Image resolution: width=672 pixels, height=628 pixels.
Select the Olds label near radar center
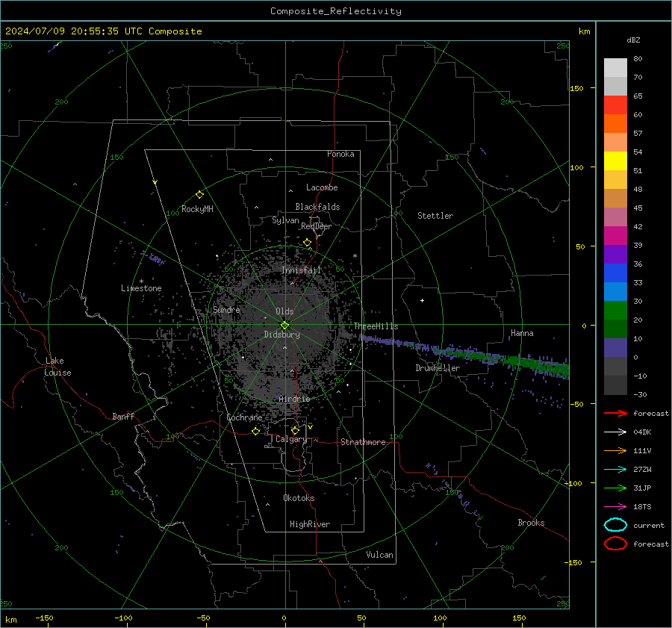(x=284, y=311)
